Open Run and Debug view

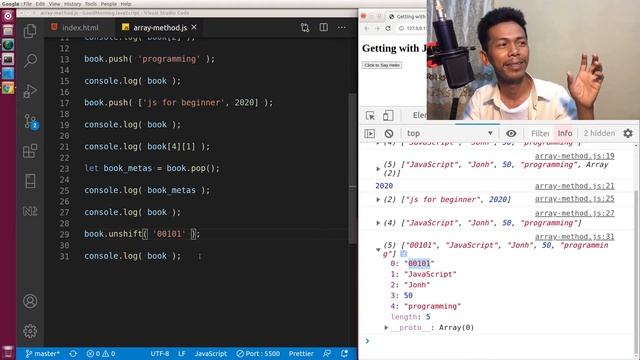pyautogui.click(x=30, y=91)
